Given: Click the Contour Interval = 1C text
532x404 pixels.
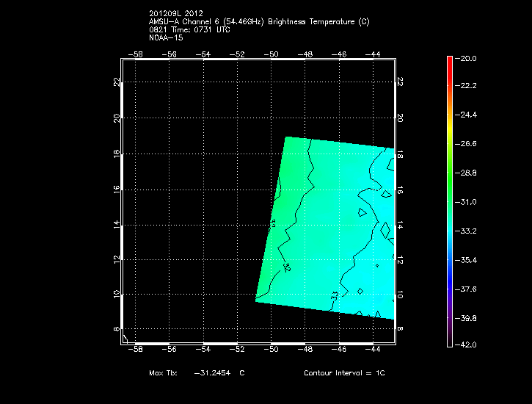Looking at the screenshot, I should click(x=344, y=373).
